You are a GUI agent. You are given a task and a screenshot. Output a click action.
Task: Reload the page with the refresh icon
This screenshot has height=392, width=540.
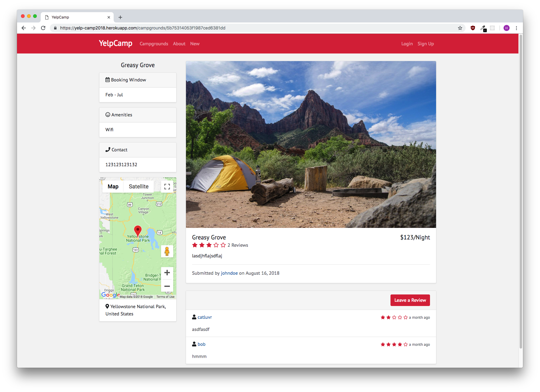(43, 28)
